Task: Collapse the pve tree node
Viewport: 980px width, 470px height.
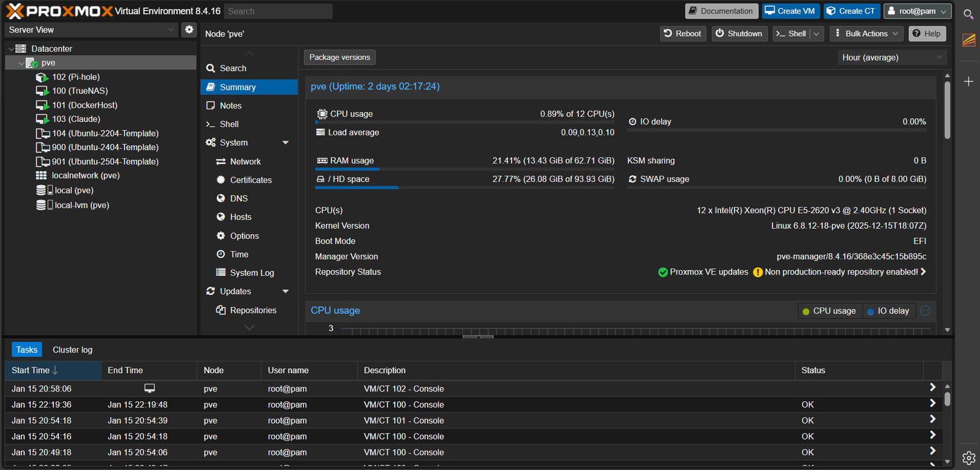Action: coord(21,63)
